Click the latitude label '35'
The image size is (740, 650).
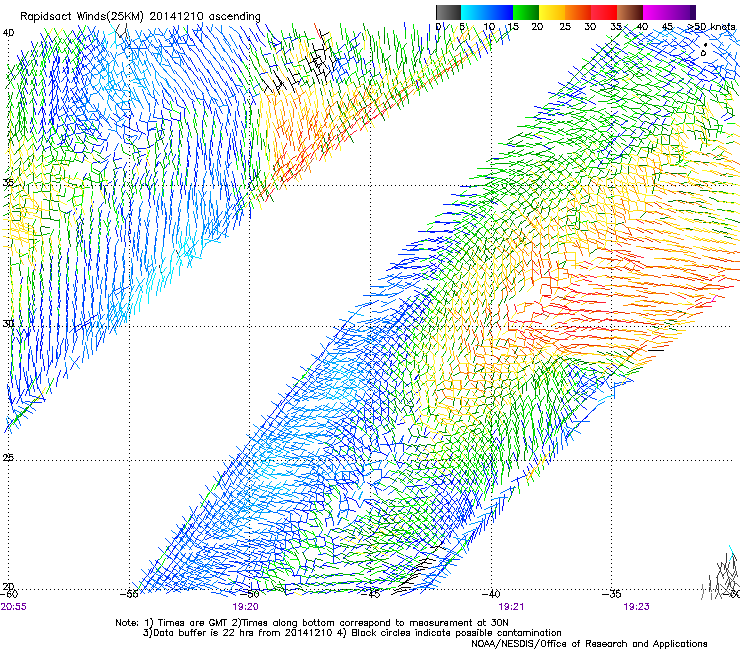click(x=8, y=182)
